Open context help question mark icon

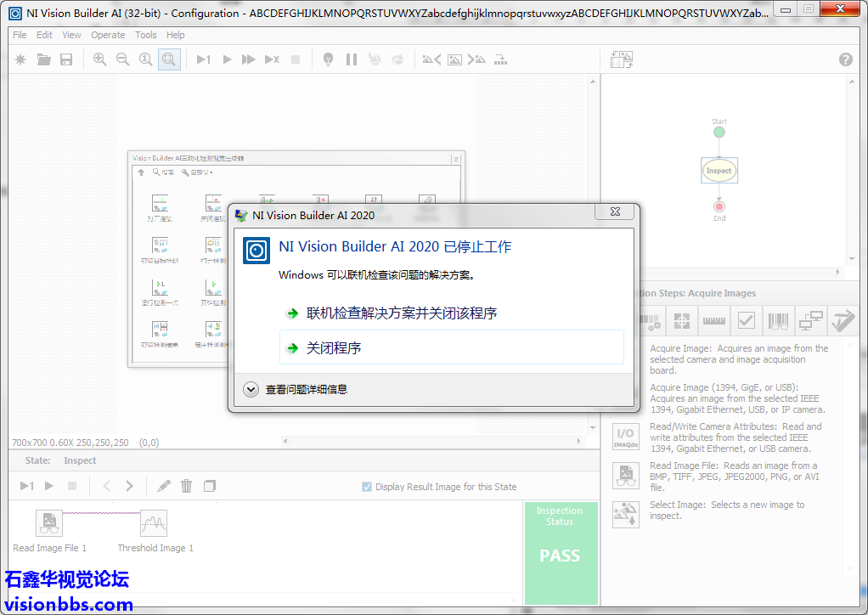pos(845,59)
